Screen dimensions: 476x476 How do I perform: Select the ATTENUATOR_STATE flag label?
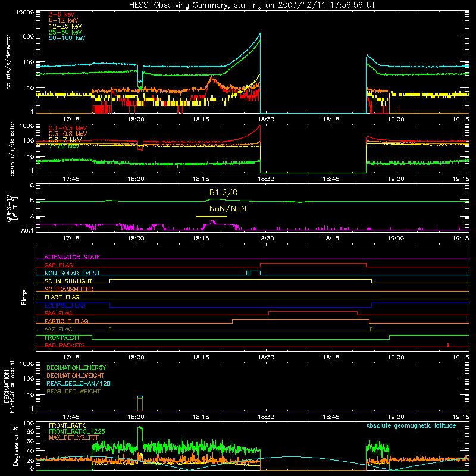[x=72, y=257]
